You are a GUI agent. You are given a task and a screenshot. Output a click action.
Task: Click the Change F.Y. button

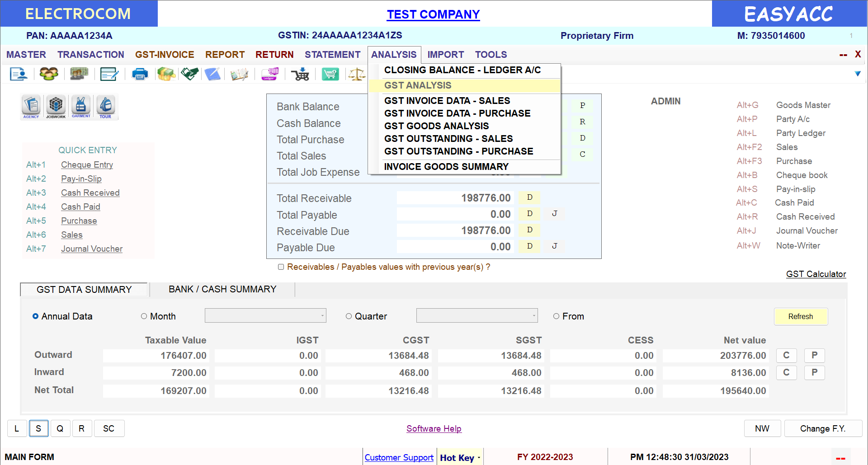point(822,428)
